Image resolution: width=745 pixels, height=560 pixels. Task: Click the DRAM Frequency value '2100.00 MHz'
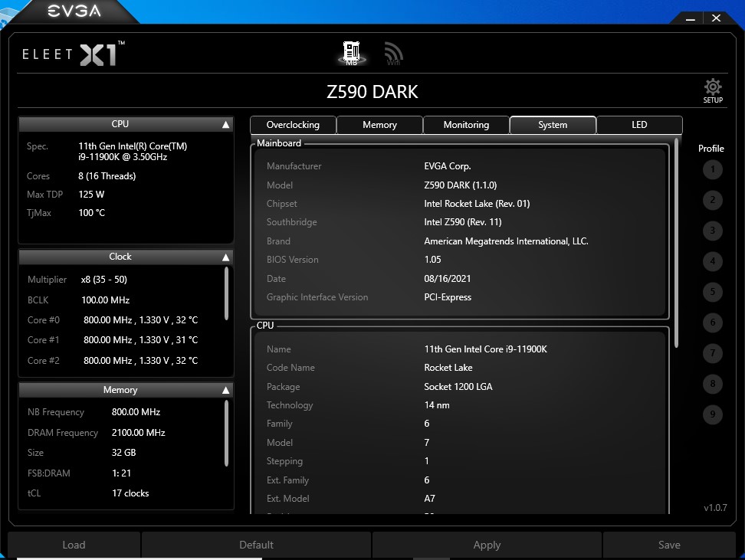coord(138,433)
